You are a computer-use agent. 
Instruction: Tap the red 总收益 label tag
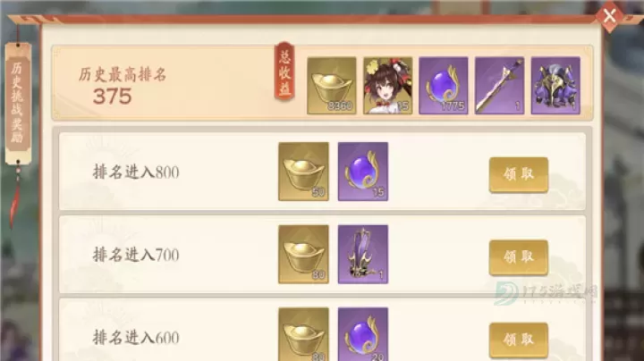coord(284,71)
